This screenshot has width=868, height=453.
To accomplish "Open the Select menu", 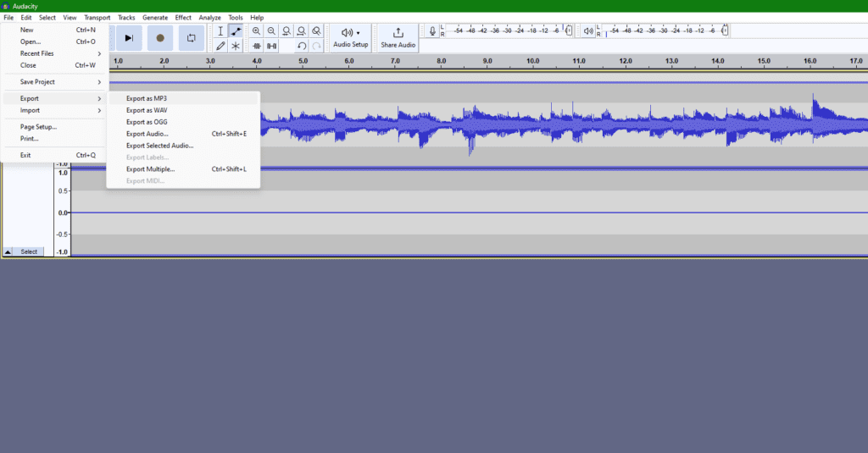I will click(47, 18).
